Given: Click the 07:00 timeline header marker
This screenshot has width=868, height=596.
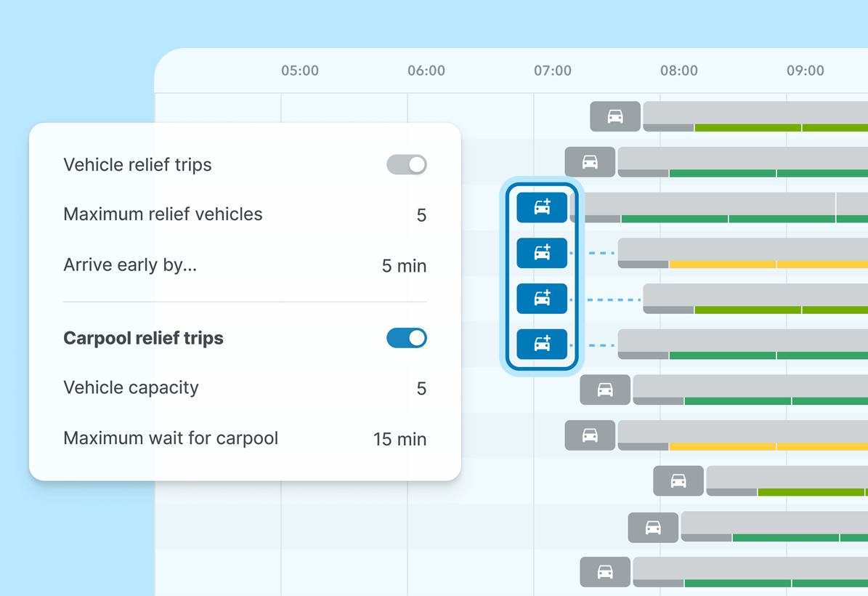Looking at the screenshot, I should pyautogui.click(x=553, y=71).
